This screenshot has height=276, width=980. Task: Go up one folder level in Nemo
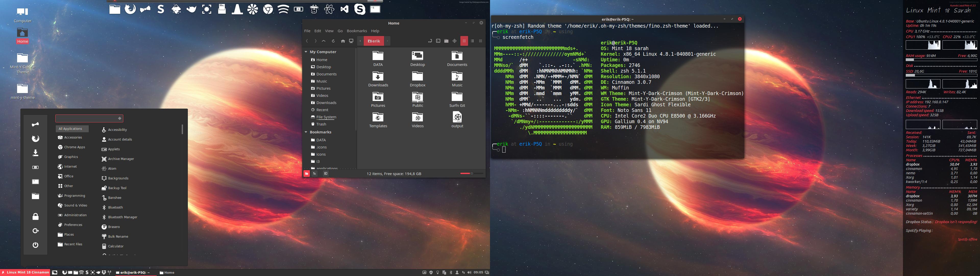click(324, 41)
